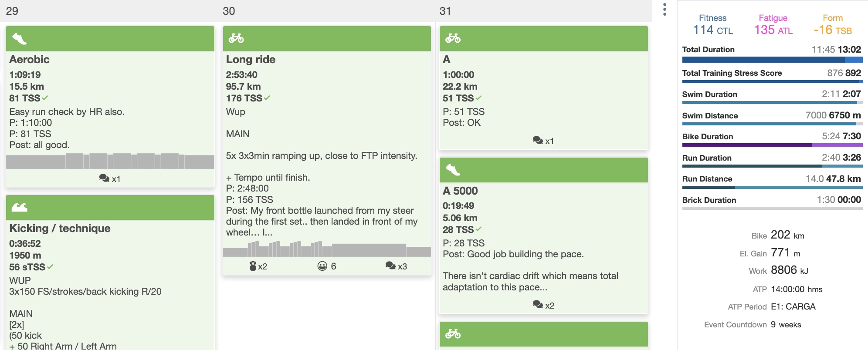
Task: Open the Aerobic workout title
Action: point(29,59)
